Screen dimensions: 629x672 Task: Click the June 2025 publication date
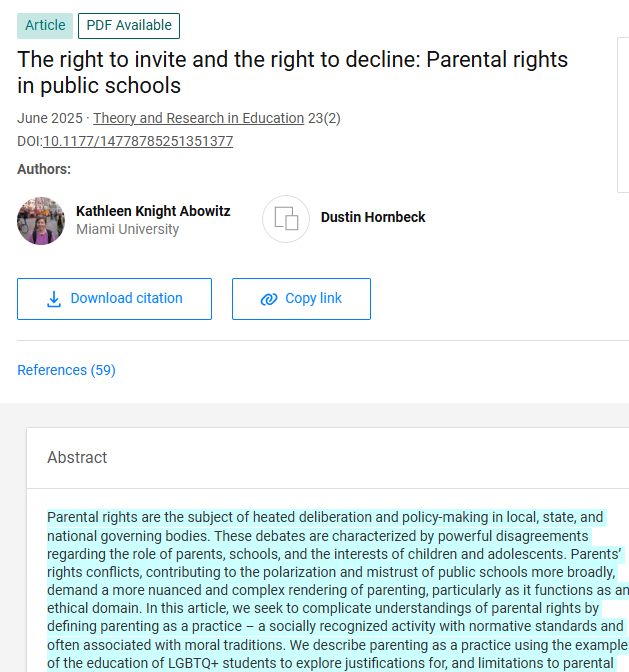point(49,118)
